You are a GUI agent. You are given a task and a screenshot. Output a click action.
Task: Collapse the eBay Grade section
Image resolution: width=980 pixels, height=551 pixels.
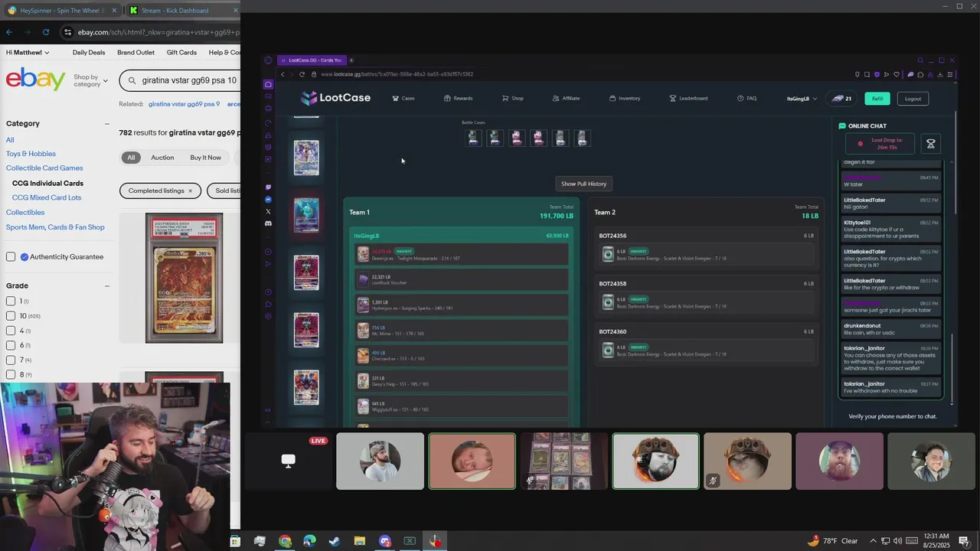pos(107,285)
